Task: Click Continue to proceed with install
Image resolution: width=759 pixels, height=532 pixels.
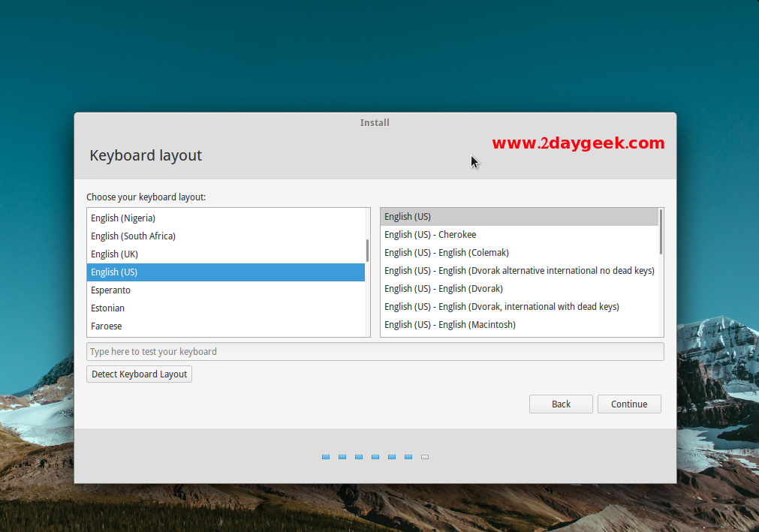Action: pyautogui.click(x=629, y=404)
